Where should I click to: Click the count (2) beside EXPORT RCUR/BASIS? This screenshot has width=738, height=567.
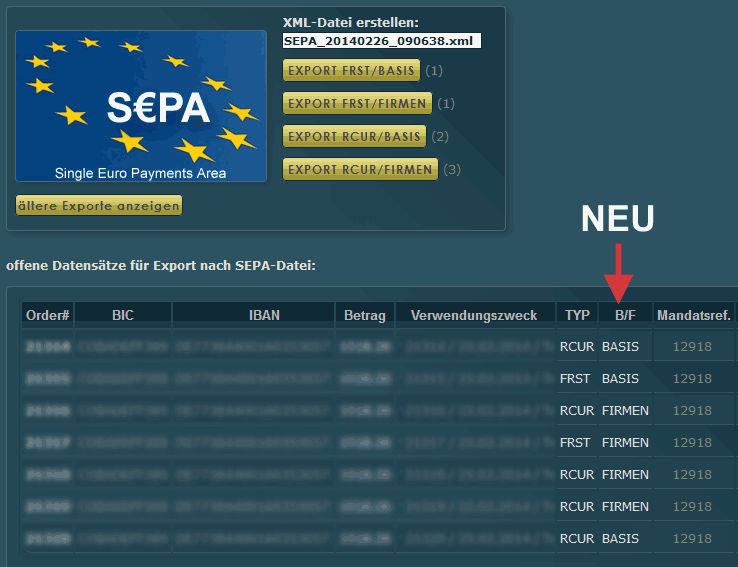point(440,136)
